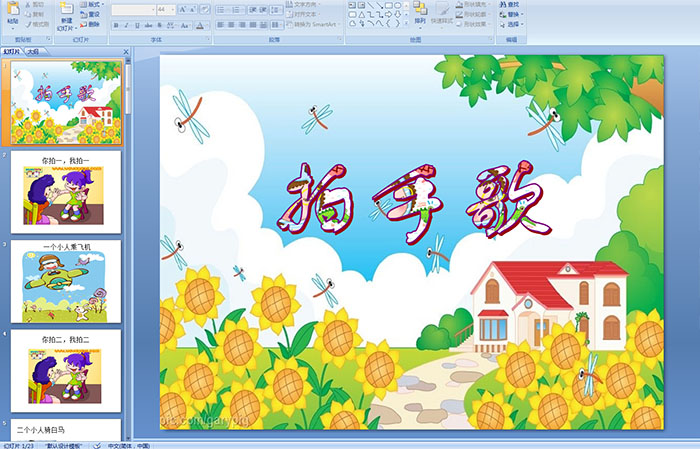Select the straight Line shape
Viewport: 700px width, 449px height.
pyautogui.click(x=371, y=5)
